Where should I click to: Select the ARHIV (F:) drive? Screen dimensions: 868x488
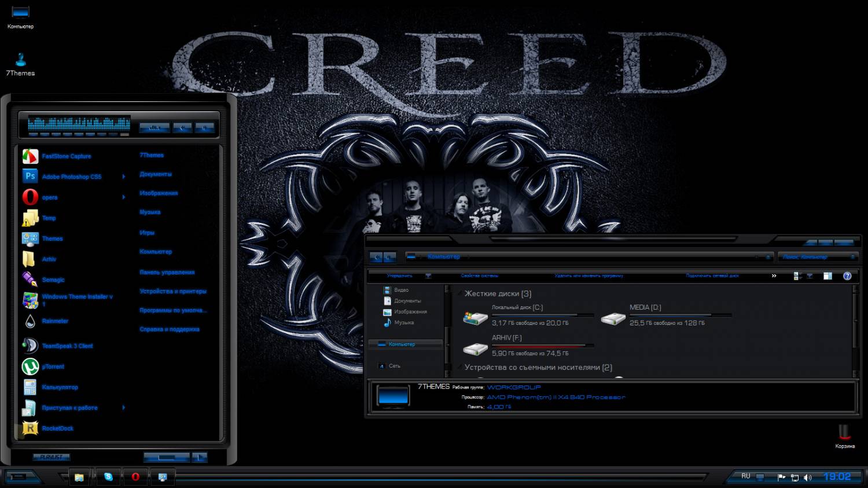click(x=528, y=346)
